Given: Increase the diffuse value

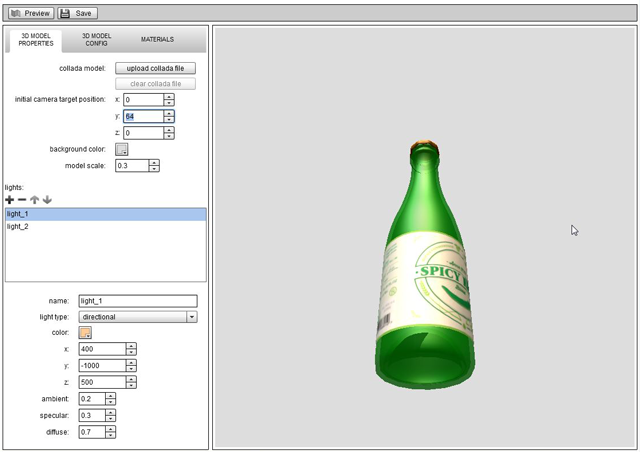Looking at the screenshot, I should (110, 429).
